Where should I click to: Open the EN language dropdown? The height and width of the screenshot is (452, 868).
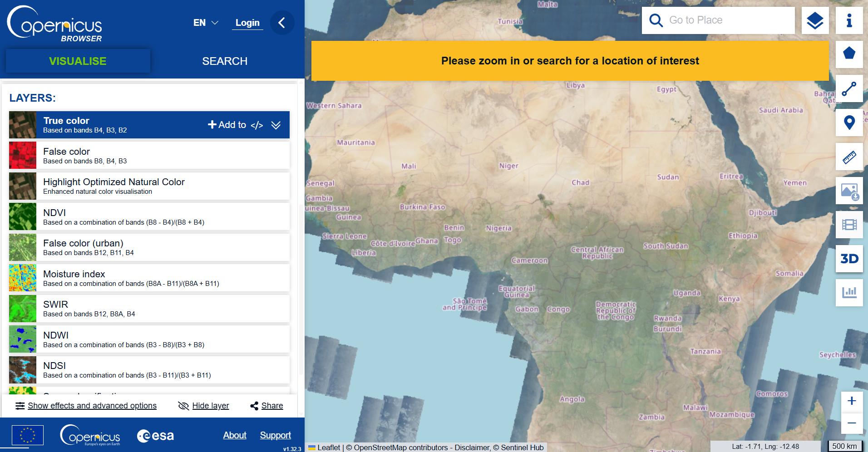pos(206,23)
